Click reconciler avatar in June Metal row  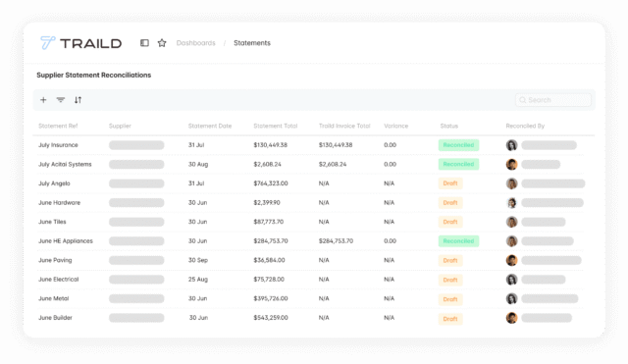[x=511, y=298]
